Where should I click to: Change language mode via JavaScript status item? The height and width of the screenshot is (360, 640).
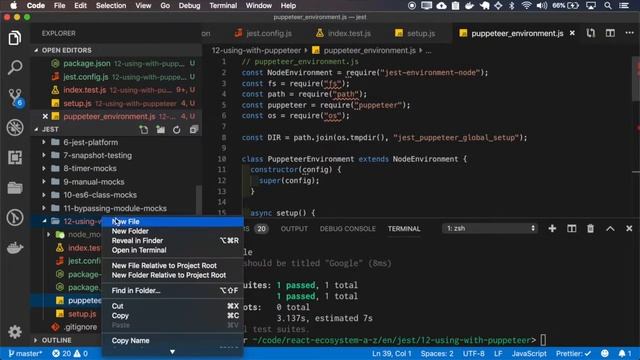pyautogui.click(x=529, y=353)
